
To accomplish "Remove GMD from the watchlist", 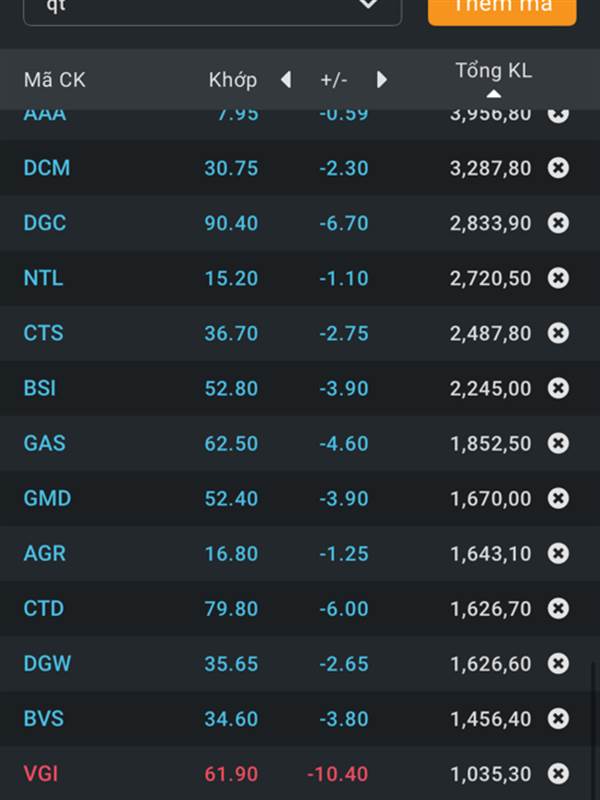I will click(x=558, y=498).
